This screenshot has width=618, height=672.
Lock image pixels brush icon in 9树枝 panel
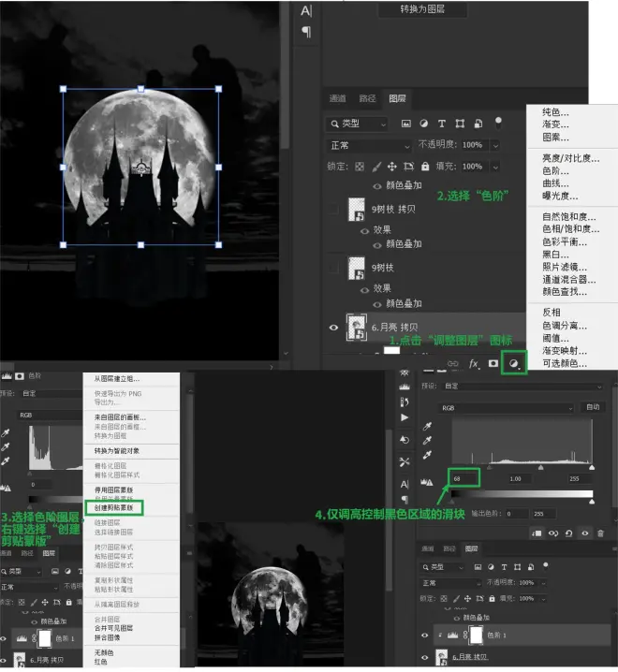point(376,167)
